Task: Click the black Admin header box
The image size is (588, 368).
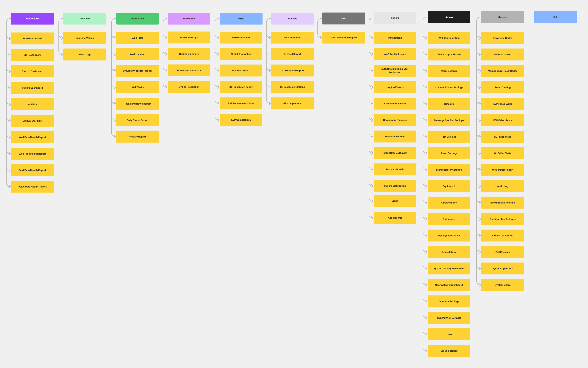Action: (449, 17)
